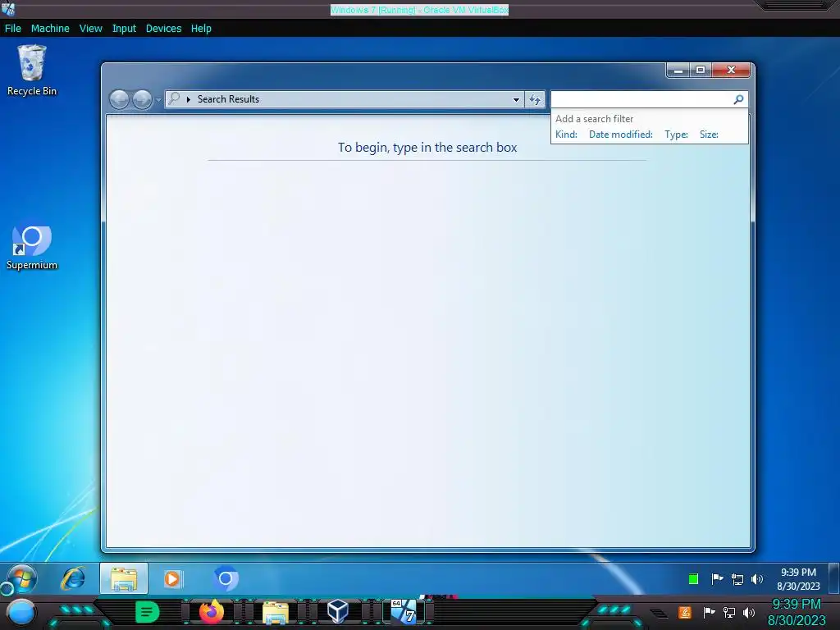The height and width of the screenshot is (630, 840).
Task: Expand the breadcrumb arrow before Search Results
Action: click(x=189, y=99)
